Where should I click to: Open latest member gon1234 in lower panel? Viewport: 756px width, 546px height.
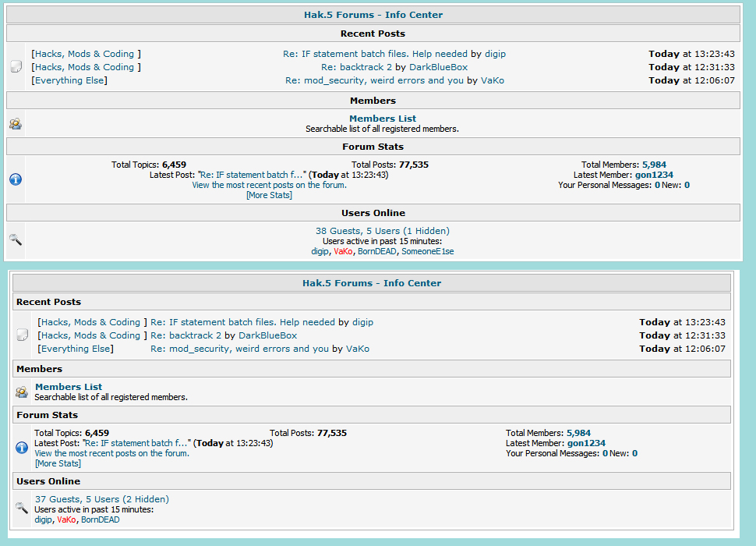(x=586, y=443)
